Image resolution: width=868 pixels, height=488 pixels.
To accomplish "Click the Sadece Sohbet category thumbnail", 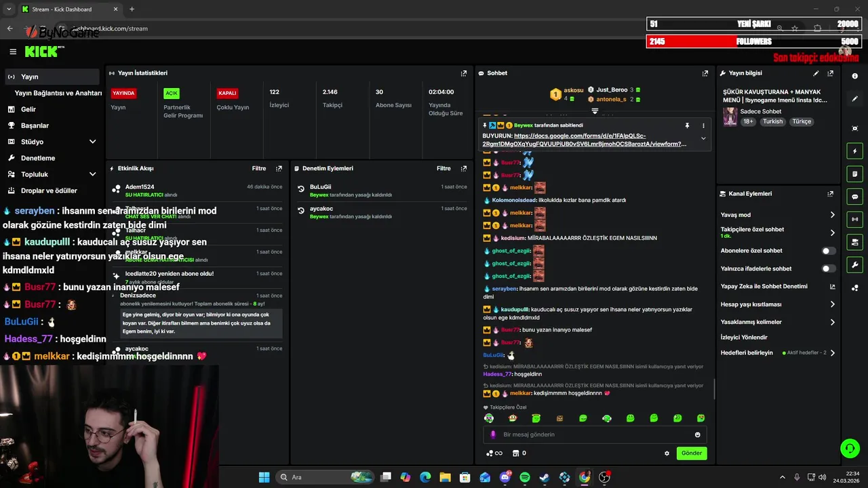I will (x=730, y=117).
